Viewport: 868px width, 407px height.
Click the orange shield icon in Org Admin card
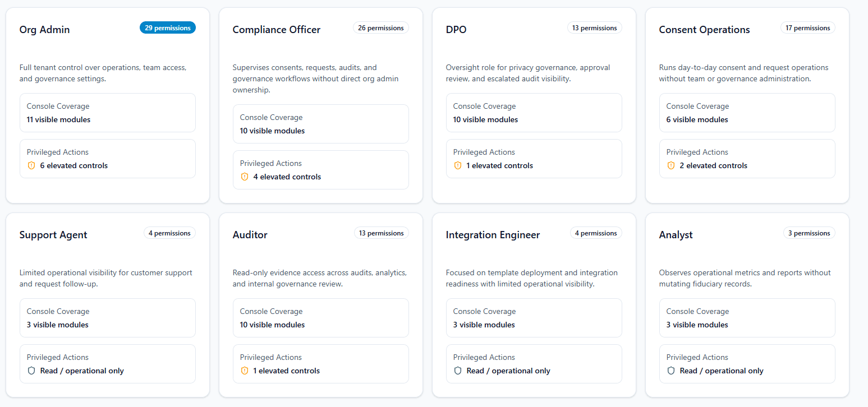31,165
